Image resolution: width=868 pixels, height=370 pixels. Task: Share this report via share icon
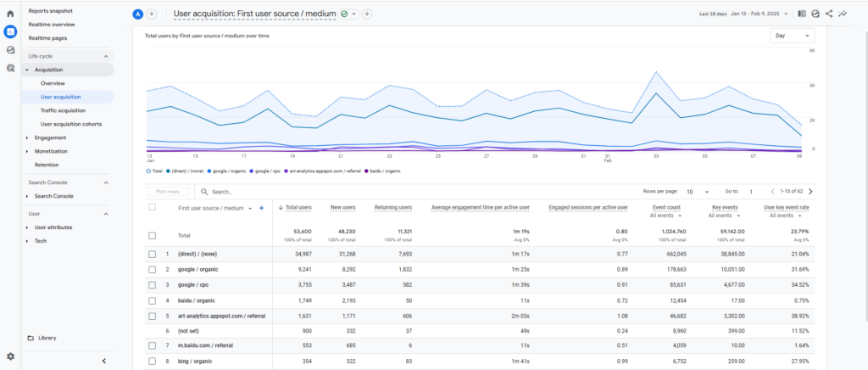point(829,14)
